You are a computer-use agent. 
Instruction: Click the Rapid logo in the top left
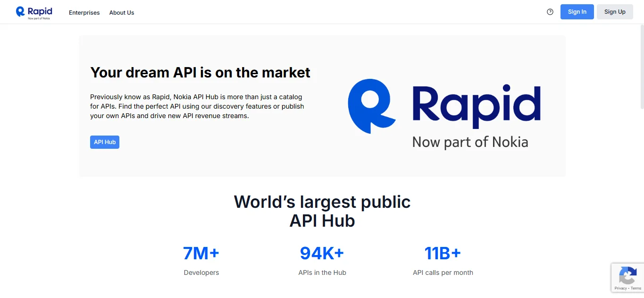(x=33, y=12)
